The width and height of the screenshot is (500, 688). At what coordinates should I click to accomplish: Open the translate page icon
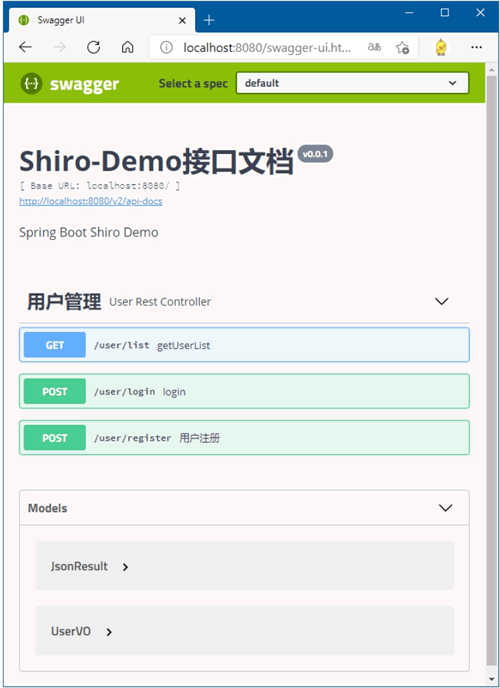click(374, 47)
